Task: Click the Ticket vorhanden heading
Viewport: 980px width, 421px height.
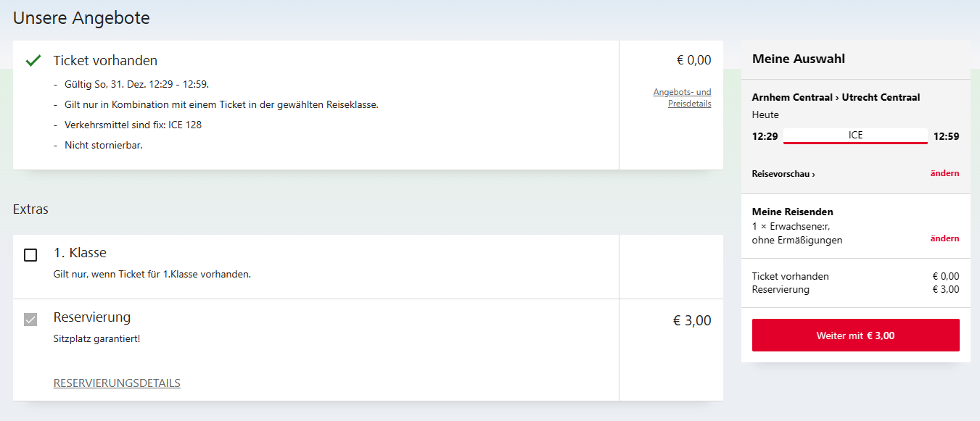Action: tap(105, 60)
